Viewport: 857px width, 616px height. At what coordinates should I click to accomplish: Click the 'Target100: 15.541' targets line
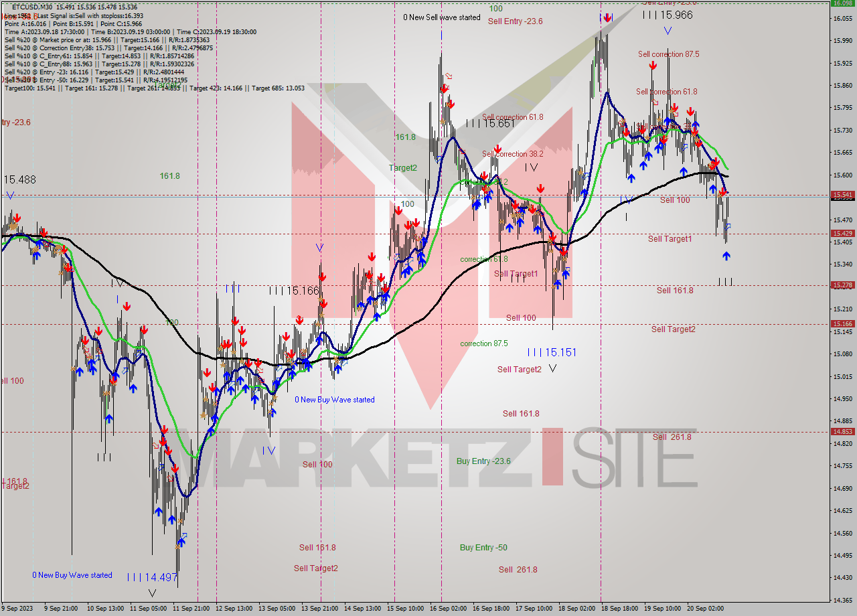pos(154,88)
